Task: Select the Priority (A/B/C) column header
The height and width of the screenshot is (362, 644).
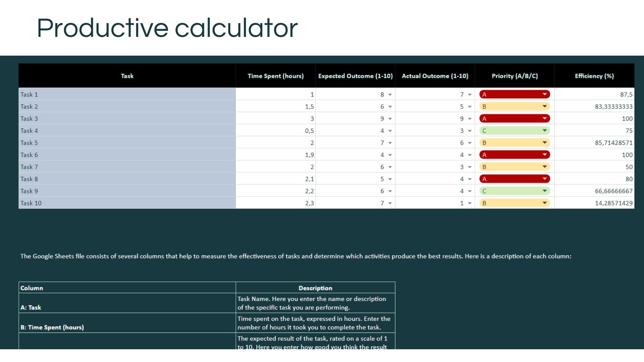Action: (515, 76)
